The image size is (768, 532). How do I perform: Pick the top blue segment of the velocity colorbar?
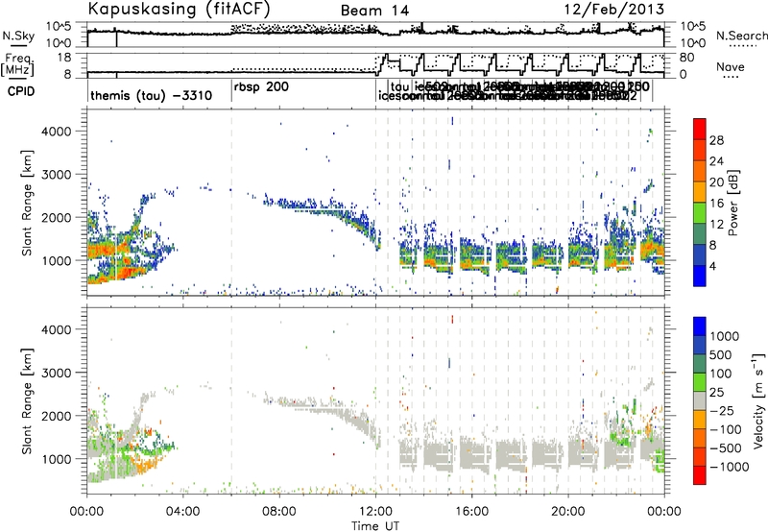[x=700, y=326]
